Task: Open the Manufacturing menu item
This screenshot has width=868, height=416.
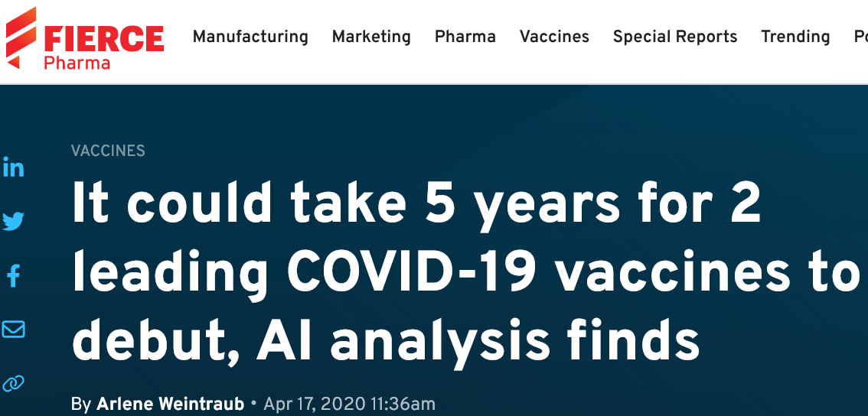Action: point(250,37)
